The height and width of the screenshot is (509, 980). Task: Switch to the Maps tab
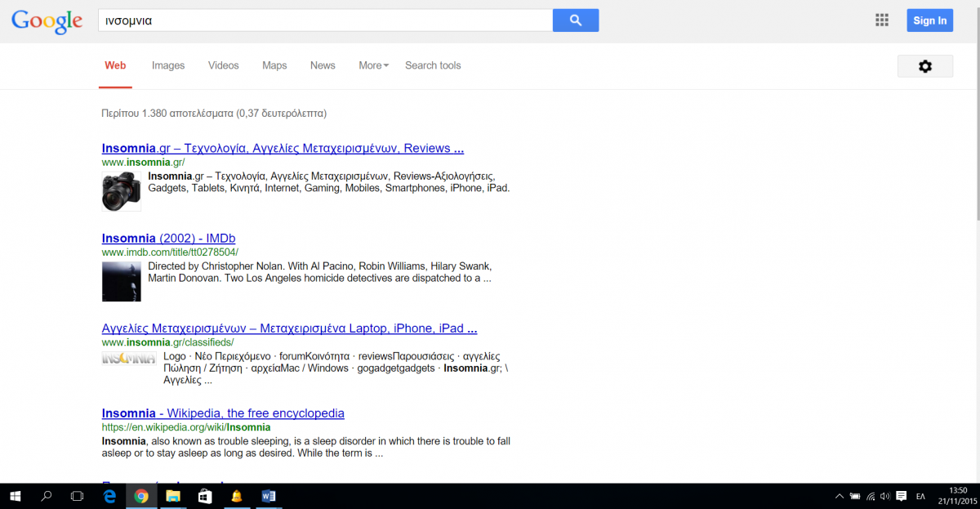click(x=274, y=65)
